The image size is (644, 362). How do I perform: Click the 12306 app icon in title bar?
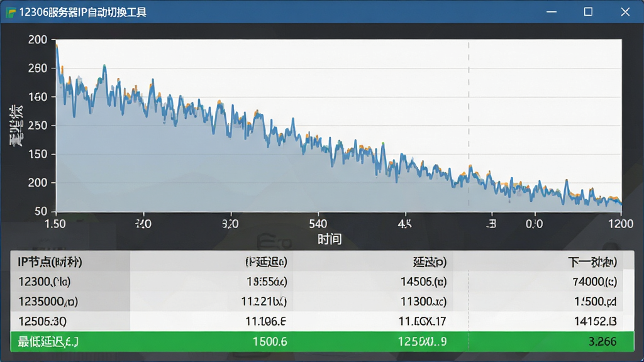(11, 13)
